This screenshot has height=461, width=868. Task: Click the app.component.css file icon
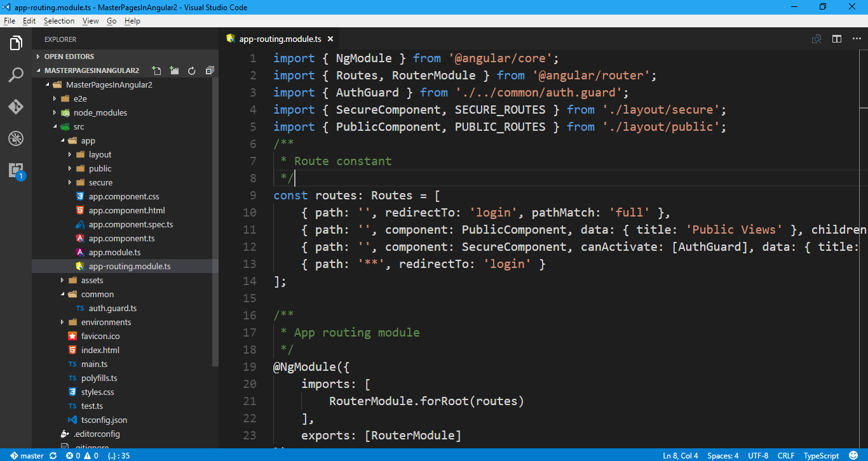(x=80, y=196)
